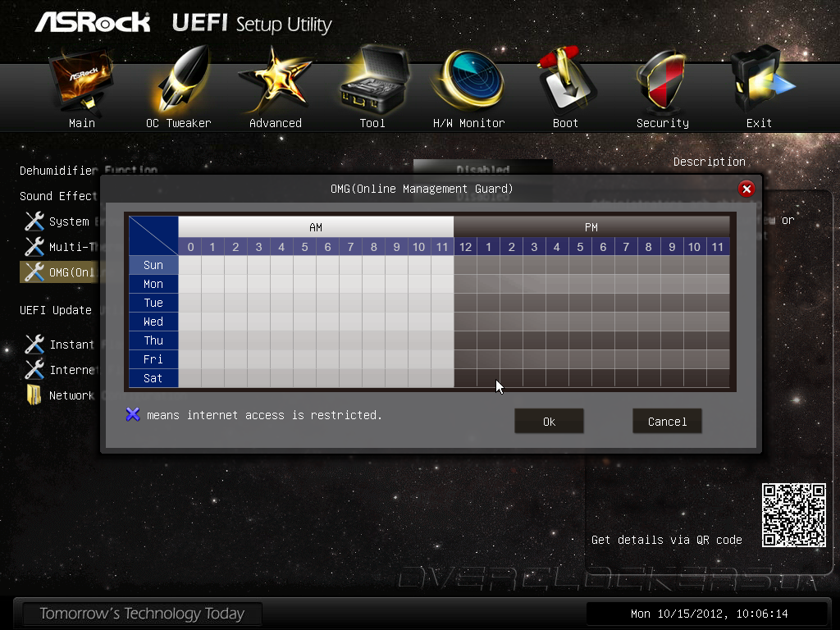Restrict Tuesday at 12 PM cell
This screenshot has height=630, width=840.
466,303
